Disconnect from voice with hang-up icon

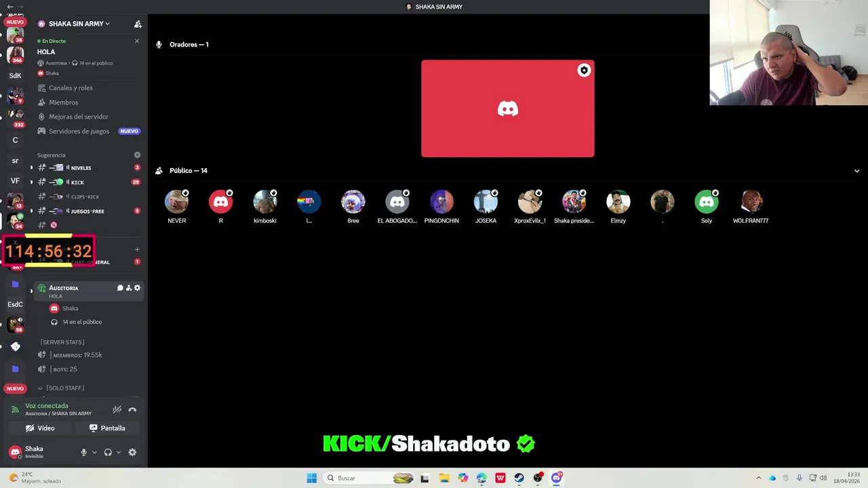click(132, 409)
